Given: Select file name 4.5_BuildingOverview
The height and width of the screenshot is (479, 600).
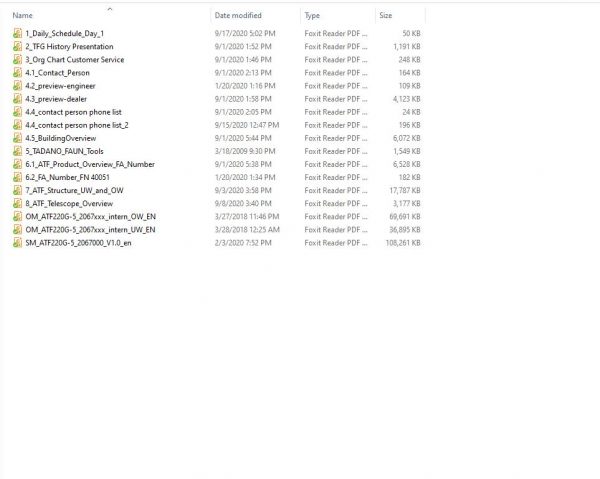Looking at the screenshot, I should point(61,138).
